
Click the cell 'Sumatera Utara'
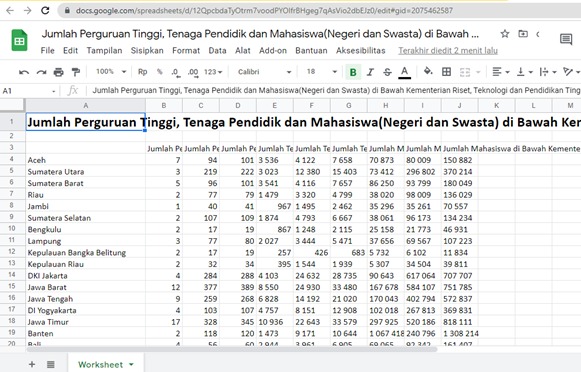coord(86,172)
